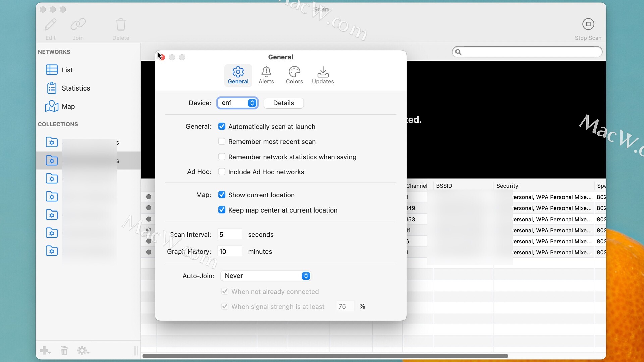Image resolution: width=644 pixels, height=362 pixels.
Task: Click the trash icon at sidebar bottom
Action: tap(64, 351)
